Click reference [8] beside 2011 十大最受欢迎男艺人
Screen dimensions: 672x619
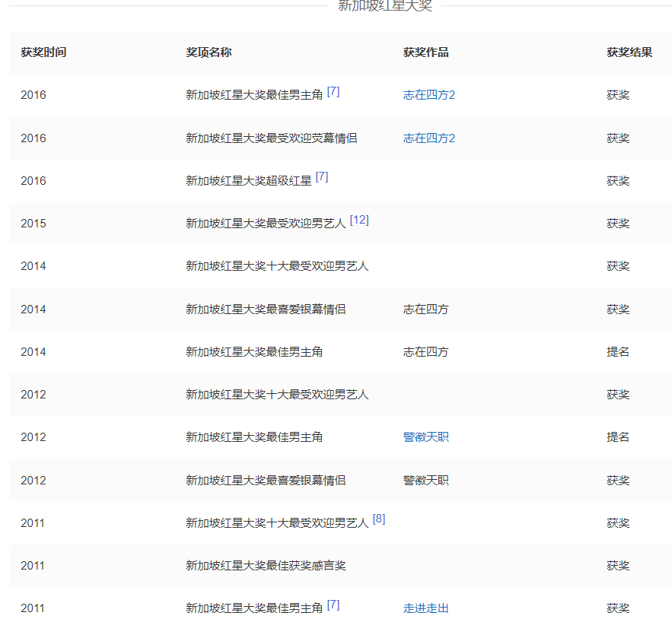coord(379,519)
